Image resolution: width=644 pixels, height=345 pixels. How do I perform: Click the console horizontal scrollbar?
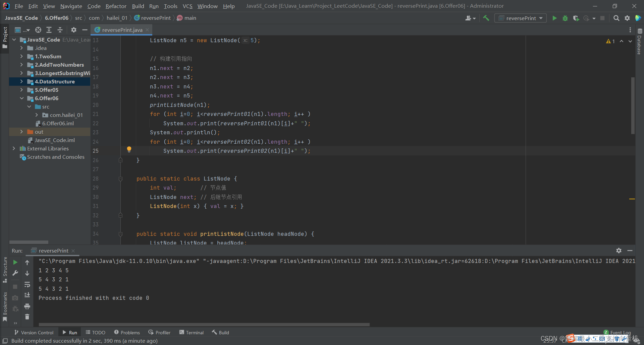[x=204, y=324]
